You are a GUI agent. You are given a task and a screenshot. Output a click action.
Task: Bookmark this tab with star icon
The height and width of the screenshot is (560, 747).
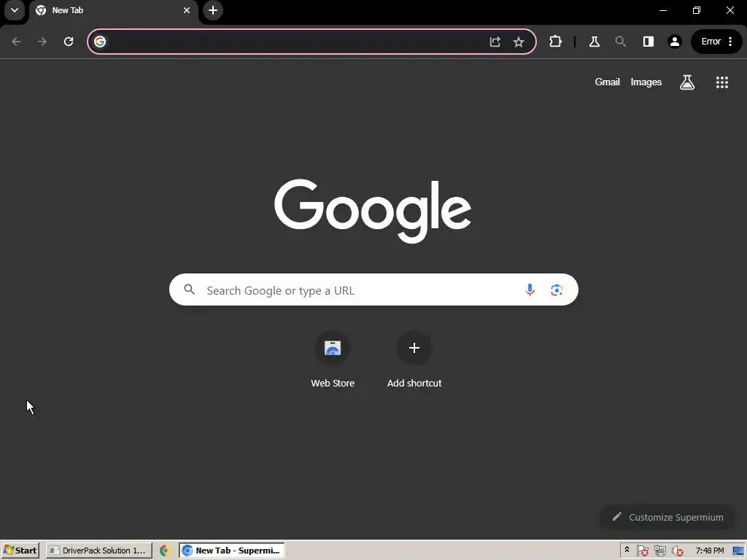click(x=519, y=42)
